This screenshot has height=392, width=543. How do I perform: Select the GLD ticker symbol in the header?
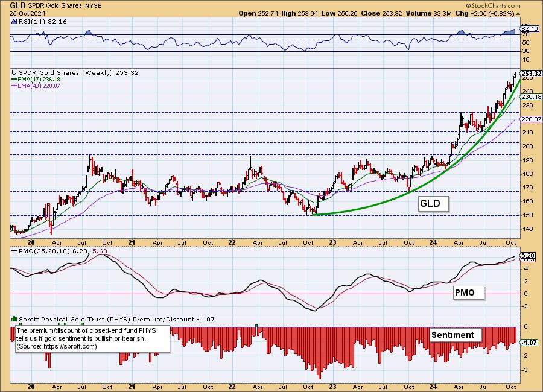click(17, 5)
